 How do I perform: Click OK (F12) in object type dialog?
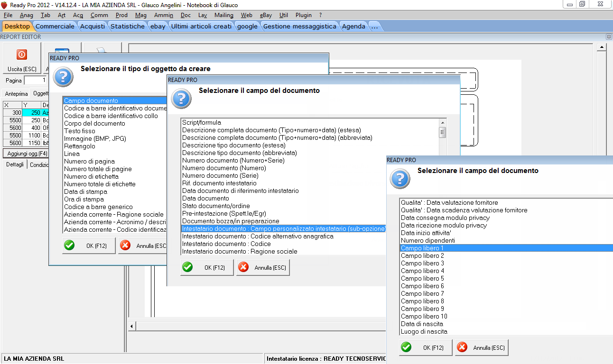[x=89, y=246]
